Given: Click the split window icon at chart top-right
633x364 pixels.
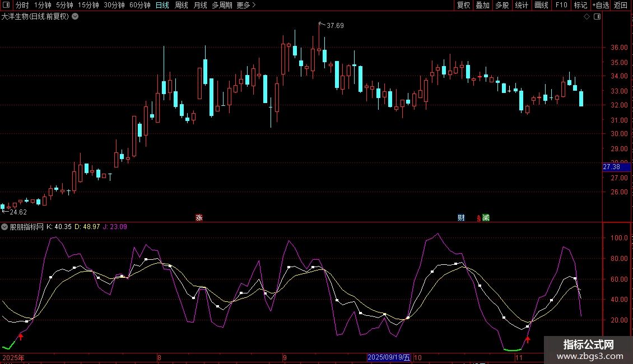Looking at the screenshot, I should pyautogui.click(x=597, y=17).
